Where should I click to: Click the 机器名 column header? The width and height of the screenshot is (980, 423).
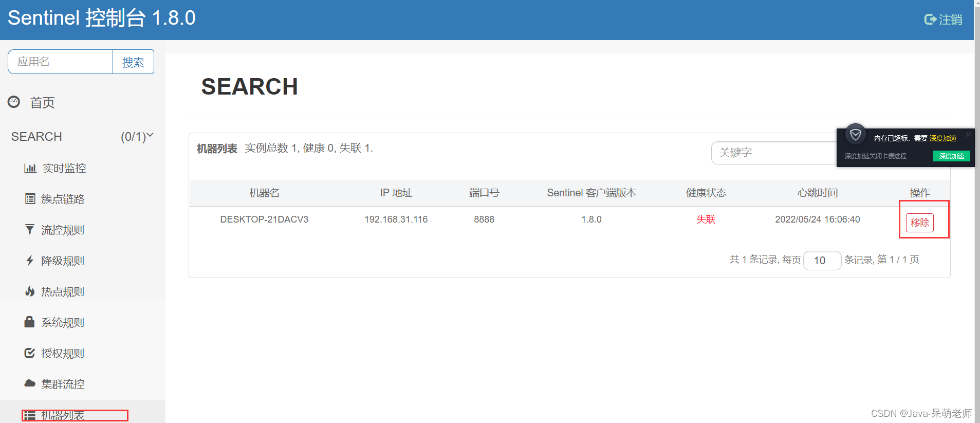(264, 193)
